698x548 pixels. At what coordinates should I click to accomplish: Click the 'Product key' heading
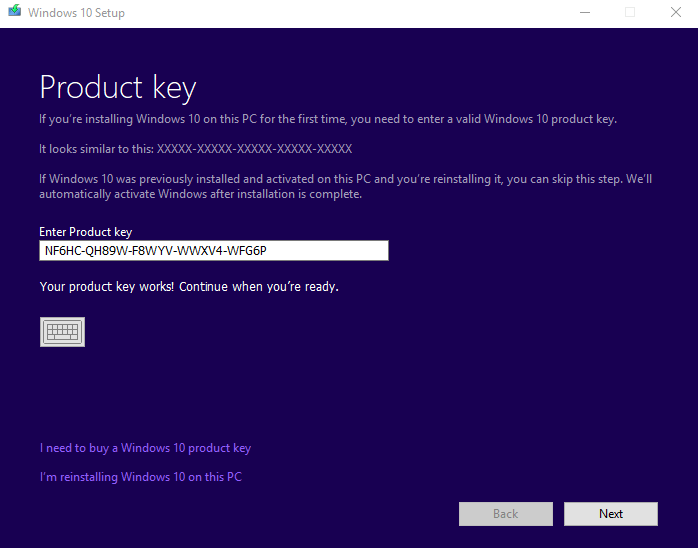tap(118, 88)
